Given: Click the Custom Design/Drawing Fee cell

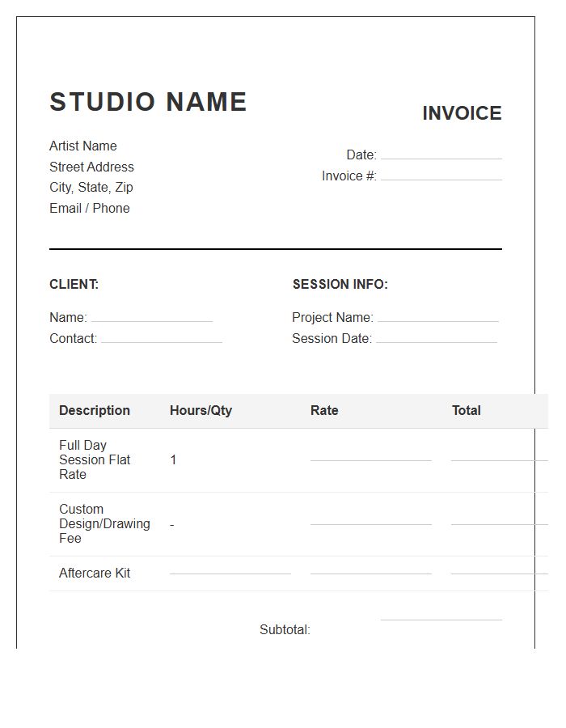Looking at the screenshot, I should pos(104,523).
